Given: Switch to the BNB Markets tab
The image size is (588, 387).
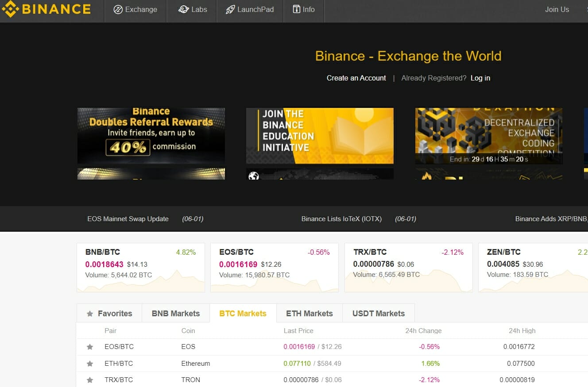Looking at the screenshot, I should [x=176, y=313].
